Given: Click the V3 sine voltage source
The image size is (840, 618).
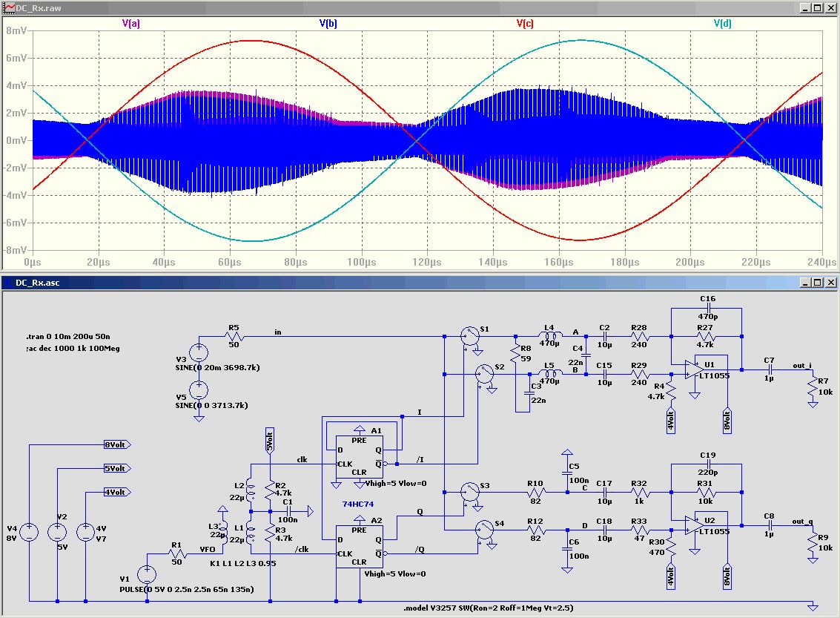Looking at the screenshot, I should click(x=199, y=352).
